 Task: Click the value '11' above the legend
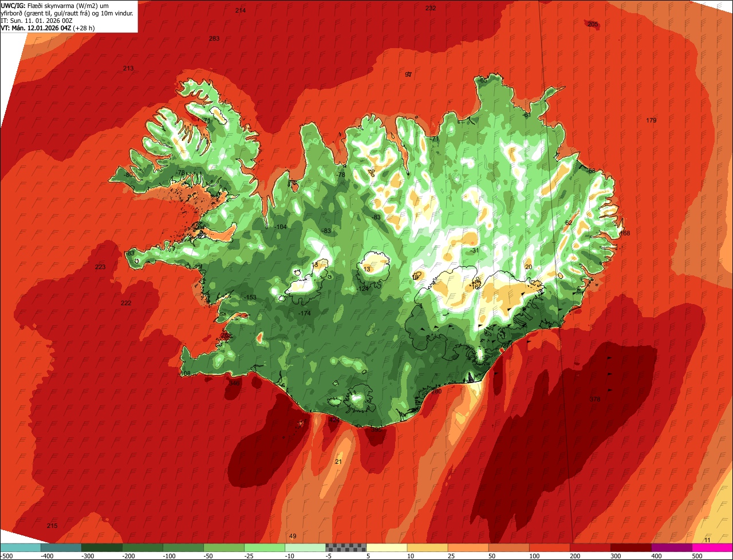point(707,540)
